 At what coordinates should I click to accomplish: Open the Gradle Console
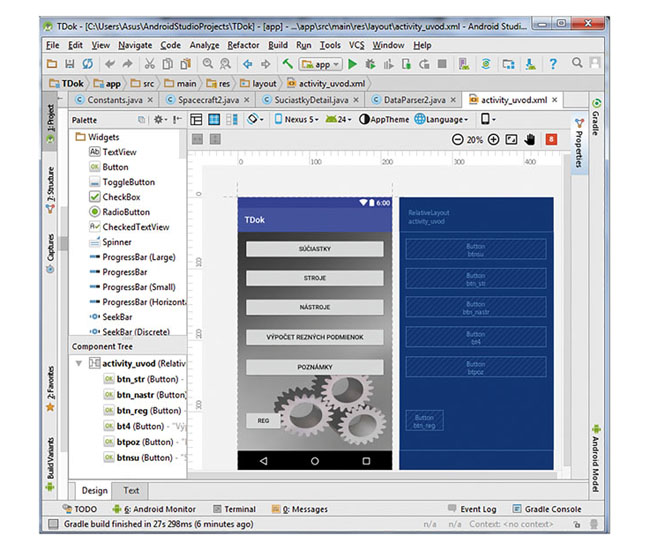tap(547, 509)
